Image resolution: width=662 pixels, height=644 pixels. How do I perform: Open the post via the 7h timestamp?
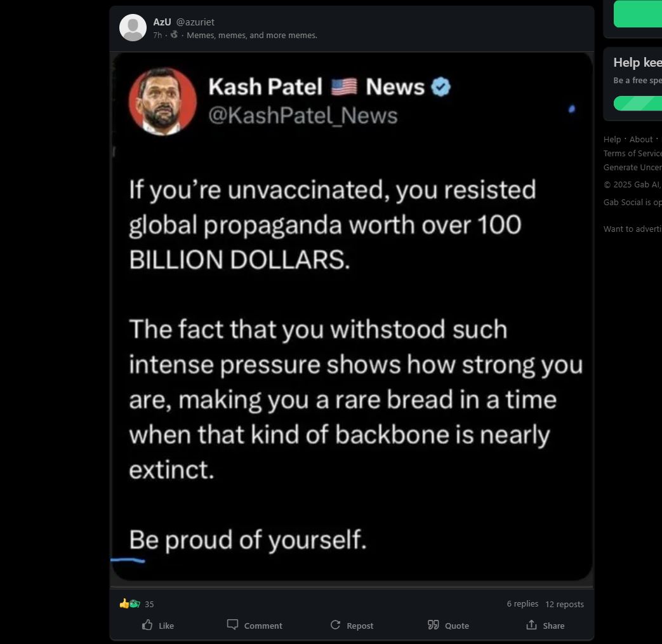157,35
